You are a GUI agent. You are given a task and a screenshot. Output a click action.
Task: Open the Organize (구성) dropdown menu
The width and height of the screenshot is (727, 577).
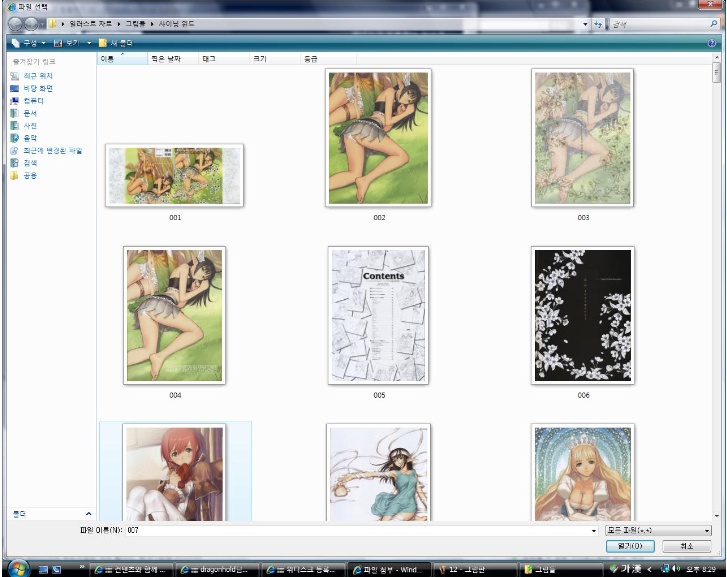(27, 43)
